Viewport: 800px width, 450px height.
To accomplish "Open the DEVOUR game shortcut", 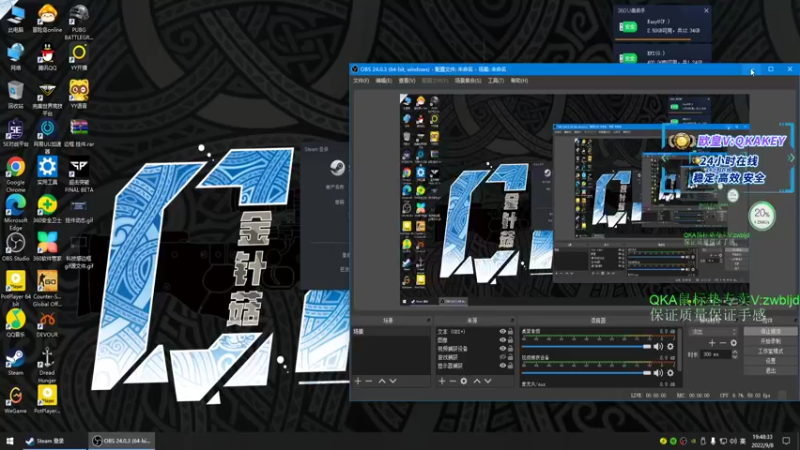I will tap(47, 324).
